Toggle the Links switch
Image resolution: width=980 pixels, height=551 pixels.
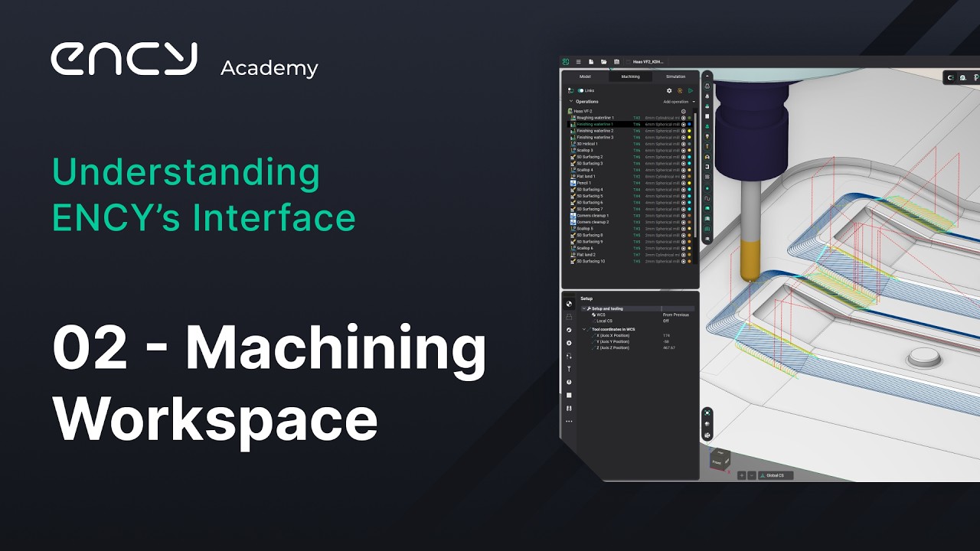(581, 90)
